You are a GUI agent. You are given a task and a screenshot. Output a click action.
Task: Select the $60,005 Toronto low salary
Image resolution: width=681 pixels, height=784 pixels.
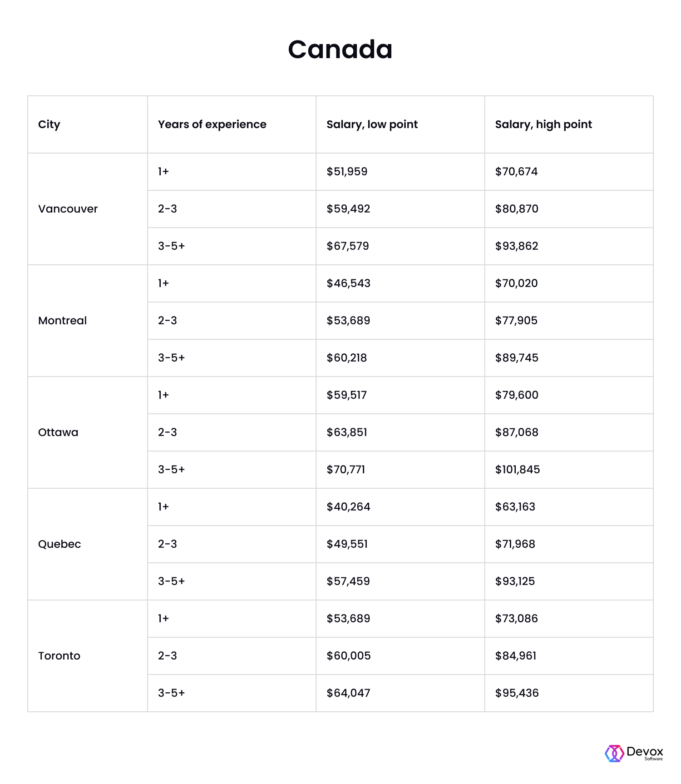click(x=349, y=656)
